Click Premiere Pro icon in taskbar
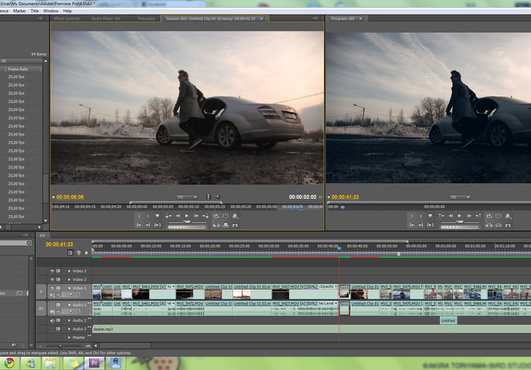 click(x=94, y=363)
